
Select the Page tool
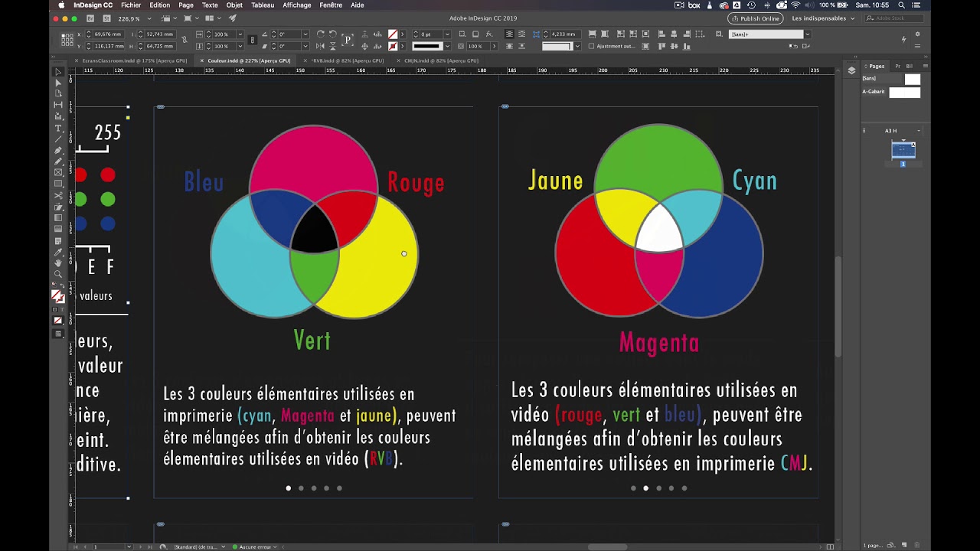(x=58, y=93)
